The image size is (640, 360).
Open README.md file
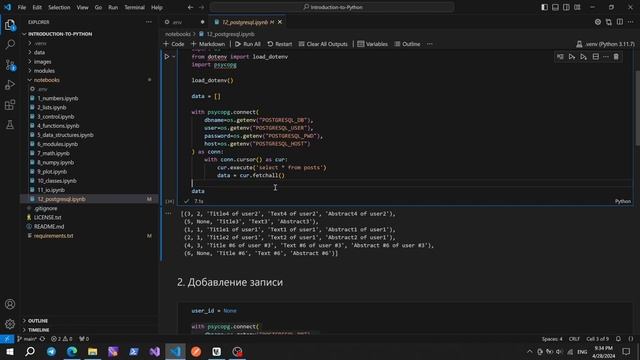pos(49,227)
